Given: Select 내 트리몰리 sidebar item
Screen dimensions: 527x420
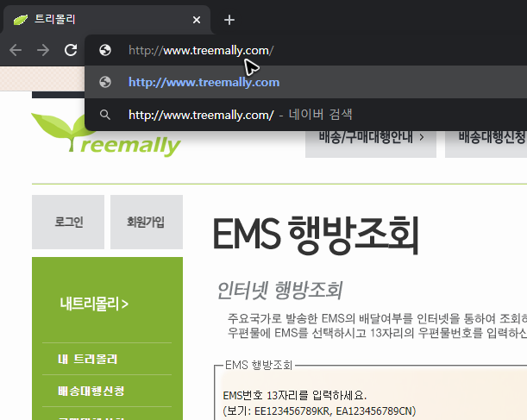Looking at the screenshot, I should [x=87, y=359].
